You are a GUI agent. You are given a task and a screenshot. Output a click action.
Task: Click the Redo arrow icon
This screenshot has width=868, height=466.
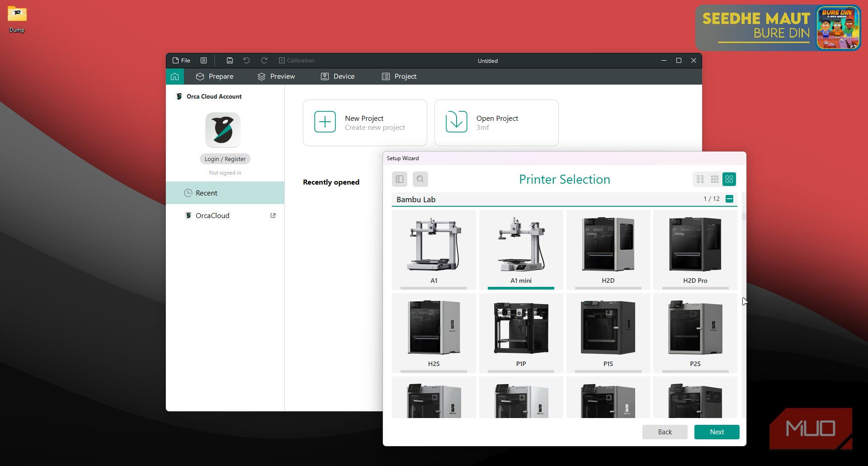pos(264,60)
